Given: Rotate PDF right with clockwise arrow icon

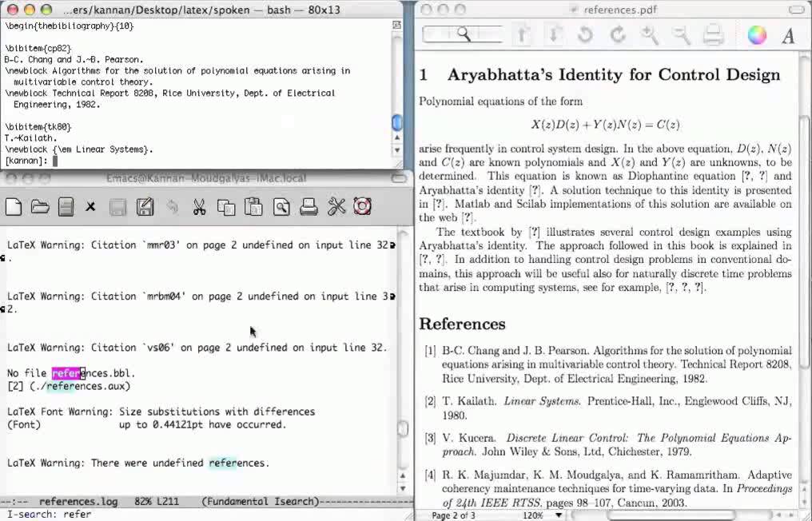Looking at the screenshot, I should point(617,34).
